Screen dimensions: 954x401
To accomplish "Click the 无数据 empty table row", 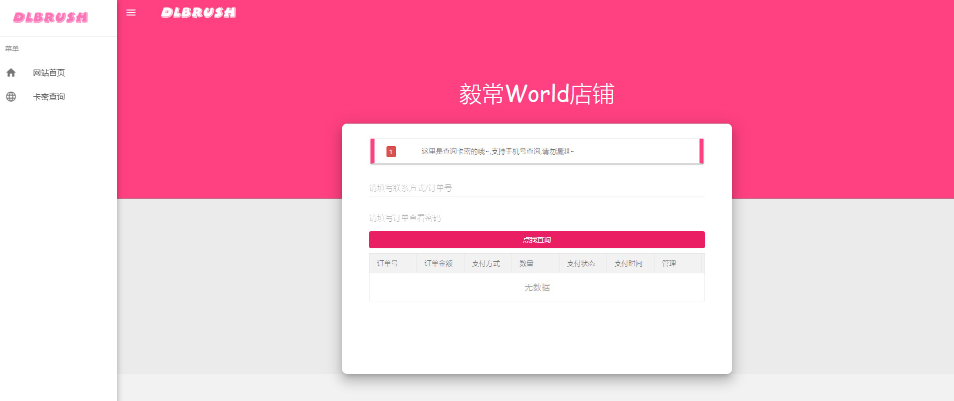I will coord(537,288).
